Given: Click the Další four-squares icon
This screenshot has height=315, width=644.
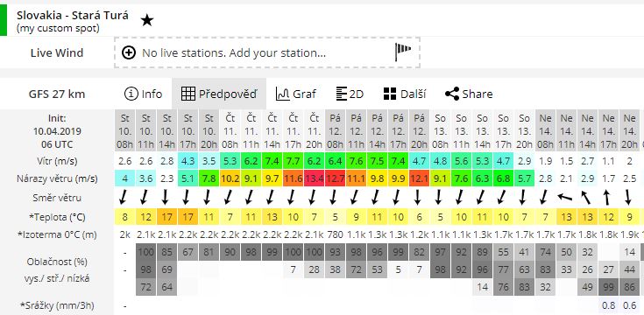Looking at the screenshot, I should [x=390, y=94].
